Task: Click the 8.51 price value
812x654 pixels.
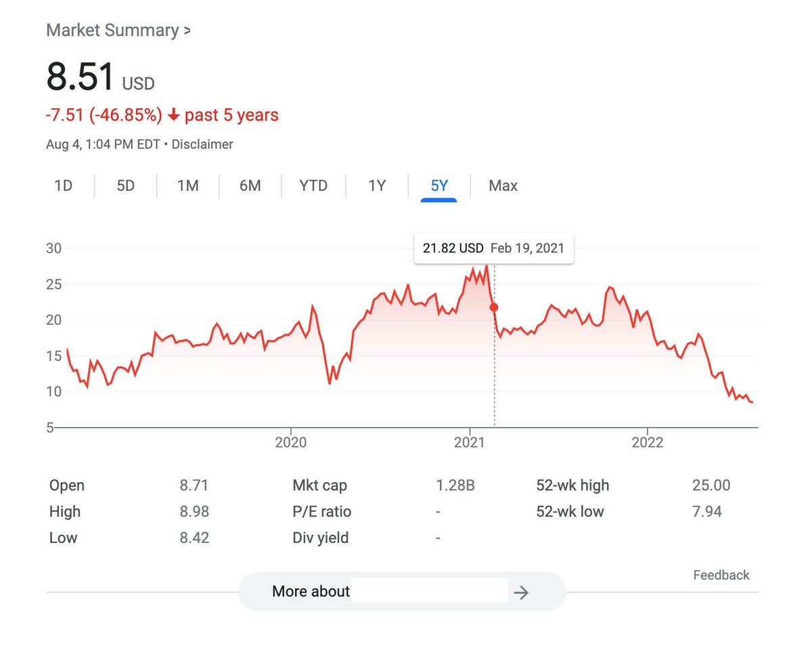Action: (x=81, y=77)
